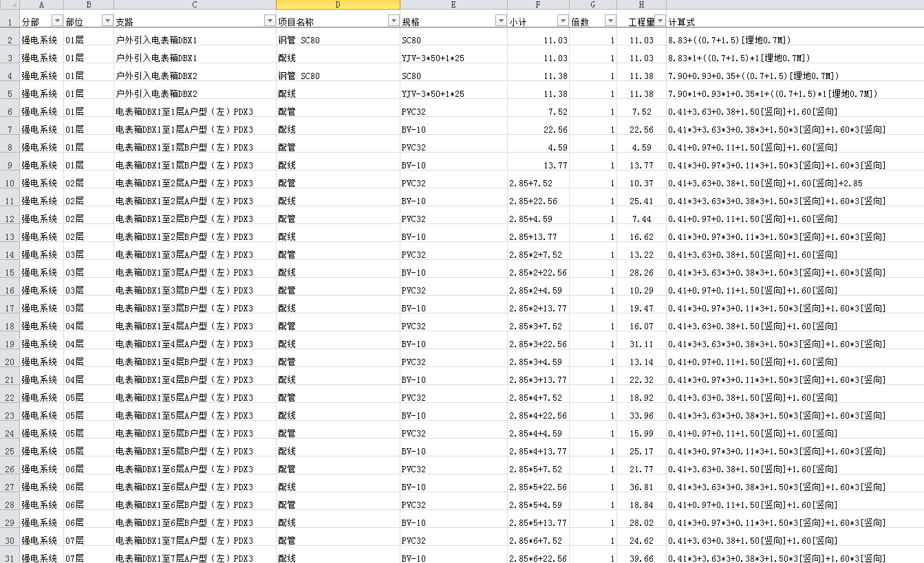The height and width of the screenshot is (563, 924).
Task: Open the 工程量 filter dropdown
Action: tap(660, 21)
